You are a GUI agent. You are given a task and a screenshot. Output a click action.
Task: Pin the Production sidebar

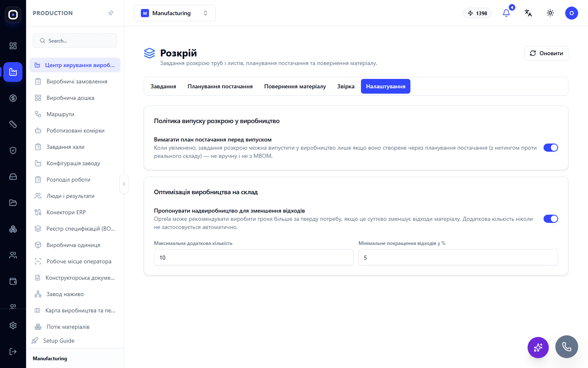(111, 13)
